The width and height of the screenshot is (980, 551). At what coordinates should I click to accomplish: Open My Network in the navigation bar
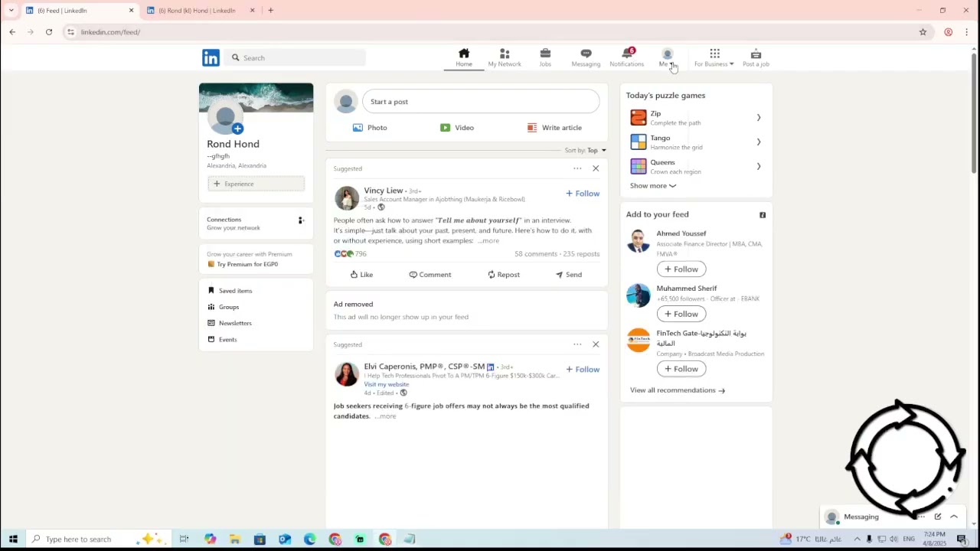505,57
